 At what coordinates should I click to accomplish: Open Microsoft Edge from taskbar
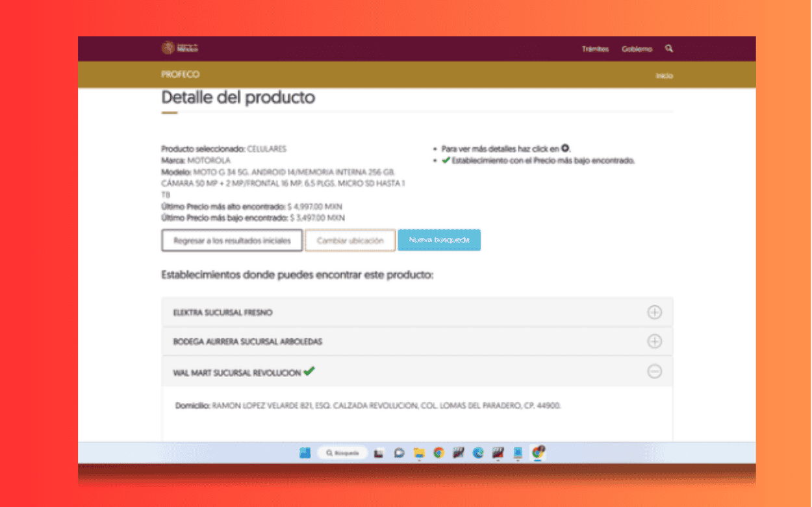pos(478,453)
